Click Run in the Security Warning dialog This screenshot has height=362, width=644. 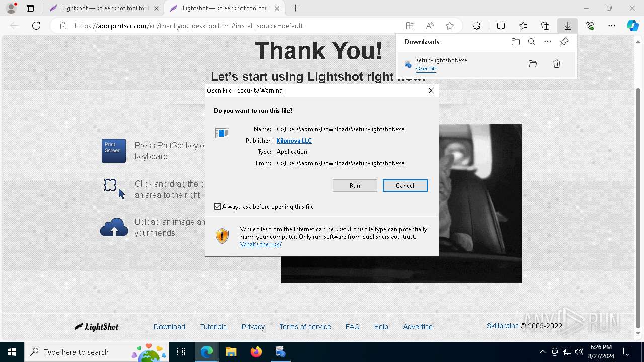[x=355, y=186]
